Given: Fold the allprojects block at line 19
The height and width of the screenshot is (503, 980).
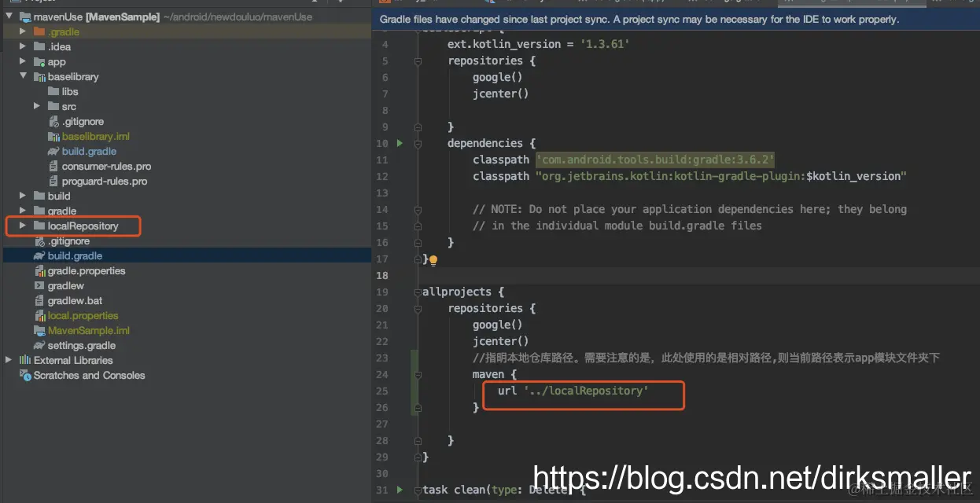Looking at the screenshot, I should click(418, 292).
